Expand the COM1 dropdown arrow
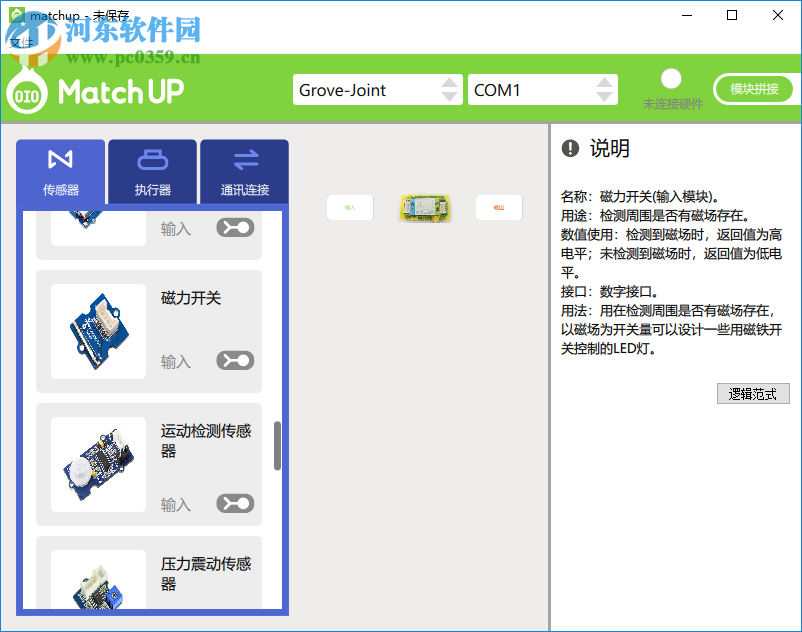802x632 pixels. [604, 89]
